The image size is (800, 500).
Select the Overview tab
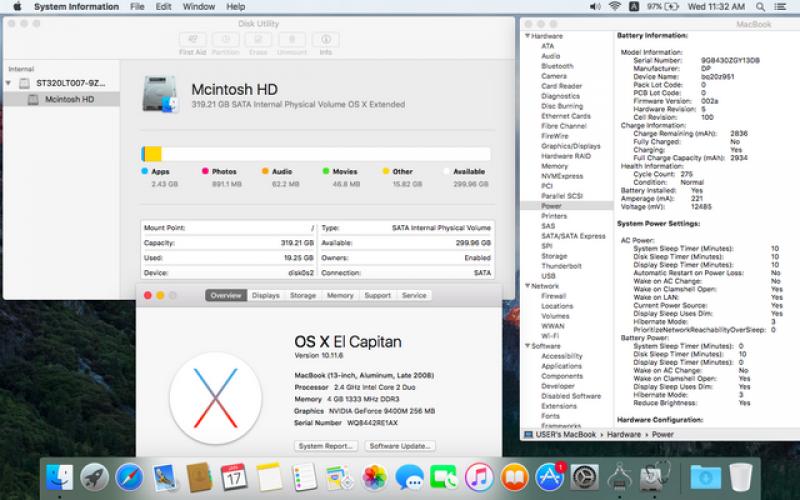click(x=226, y=295)
